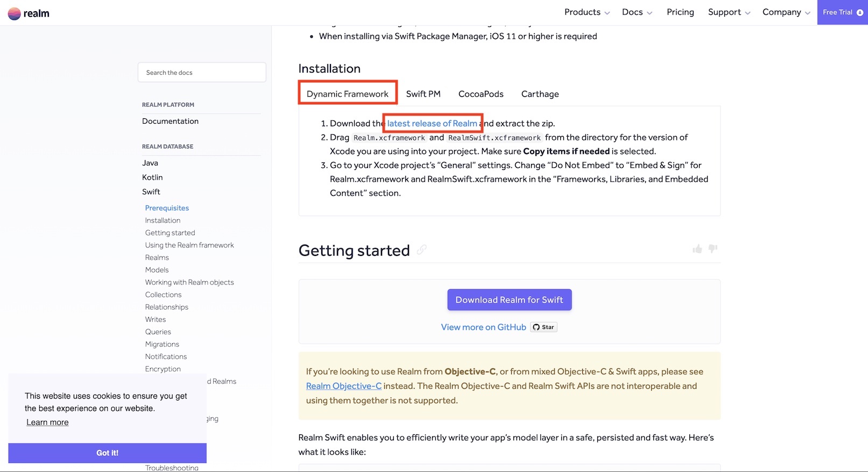Copy the Getting started anchor link icon
Screen dimensions: 868x472
(422, 249)
